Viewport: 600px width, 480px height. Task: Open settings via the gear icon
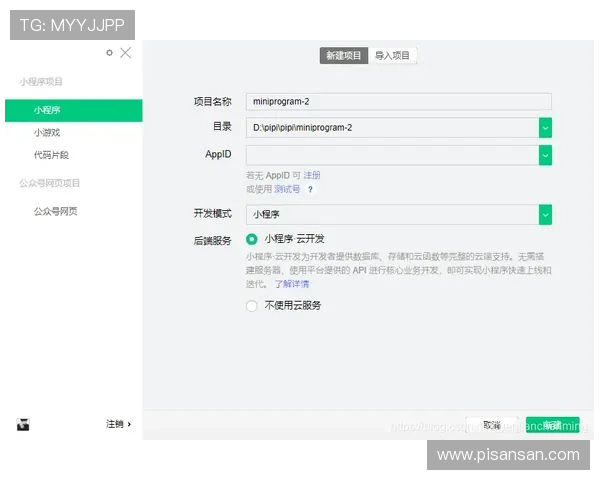(109, 53)
